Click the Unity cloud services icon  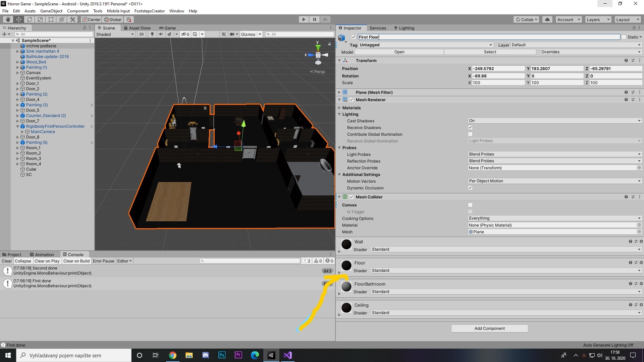point(547,19)
